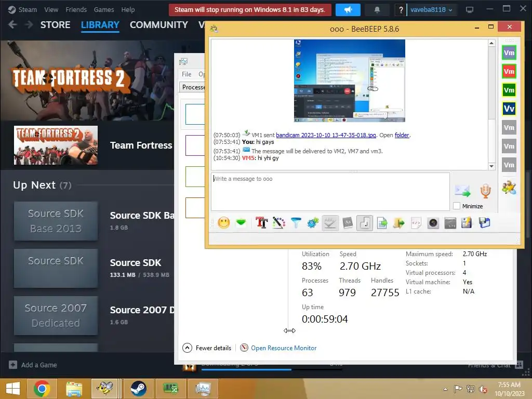Switch to Steam STORE tab
532x399 pixels.
tap(55, 25)
